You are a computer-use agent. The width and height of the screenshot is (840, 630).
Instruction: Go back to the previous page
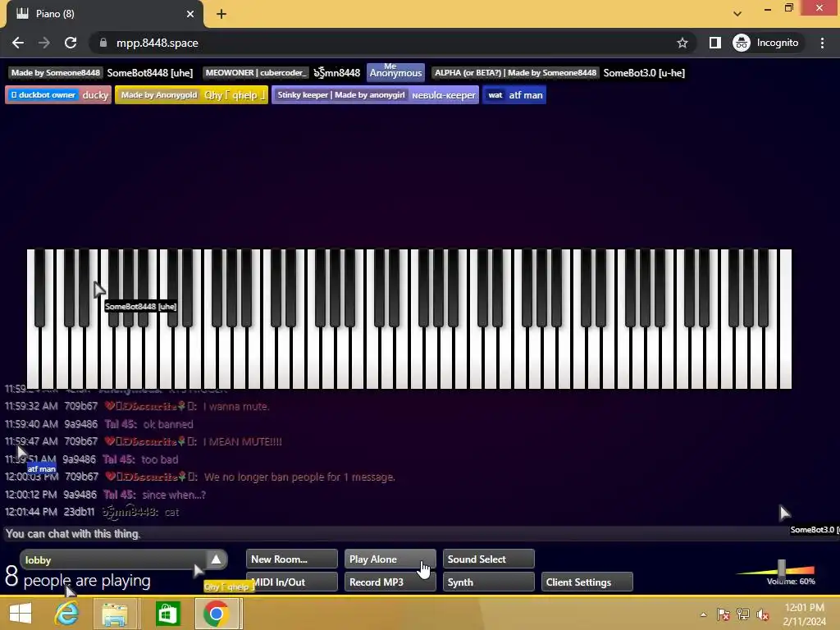tap(18, 43)
